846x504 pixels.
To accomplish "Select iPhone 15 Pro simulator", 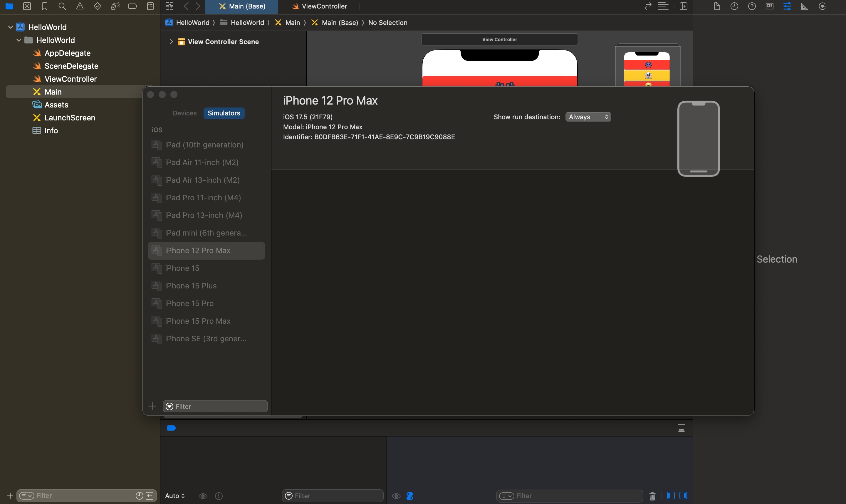I will pyautogui.click(x=189, y=303).
